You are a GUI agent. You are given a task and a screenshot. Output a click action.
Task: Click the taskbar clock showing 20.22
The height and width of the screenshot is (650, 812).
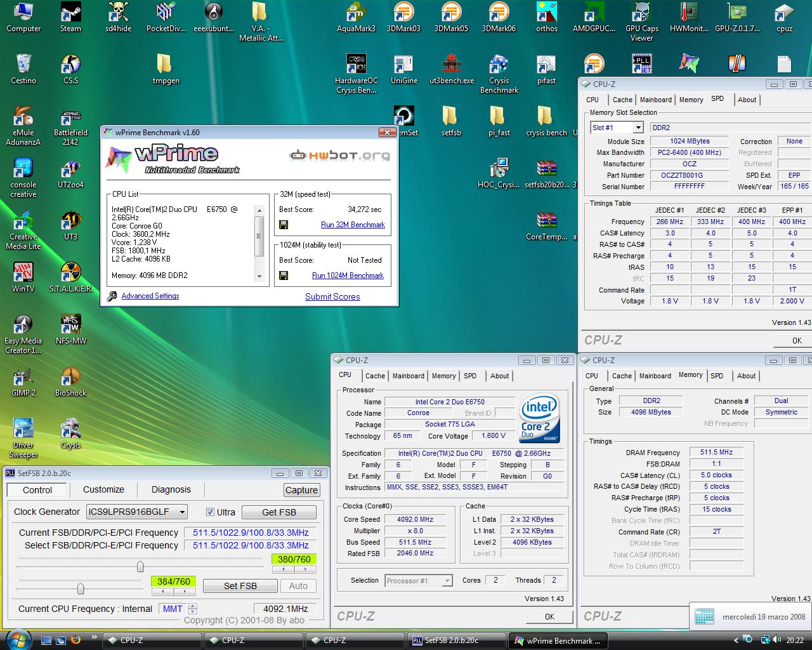click(x=795, y=640)
